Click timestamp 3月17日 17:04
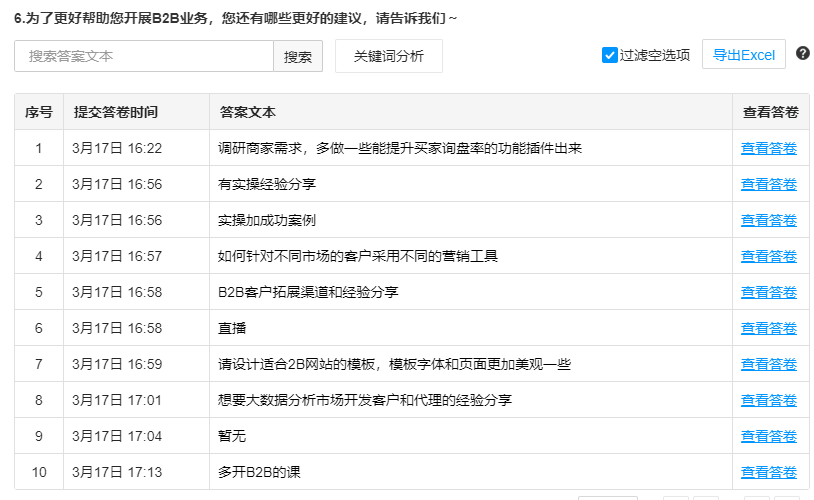Screen dimensions: 814x500 point(117,436)
